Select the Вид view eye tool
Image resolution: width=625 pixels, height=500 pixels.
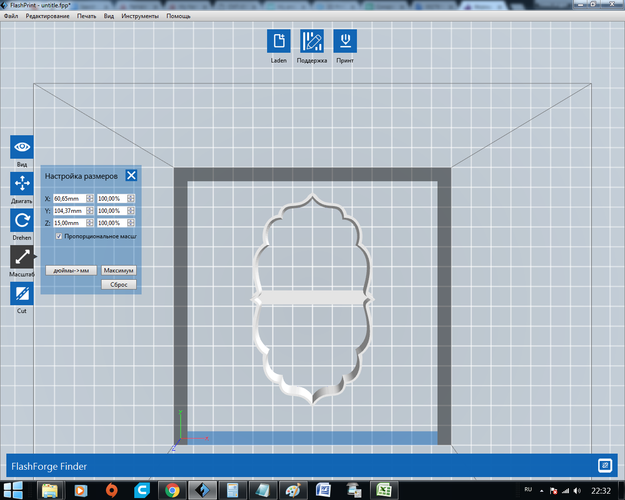22,147
